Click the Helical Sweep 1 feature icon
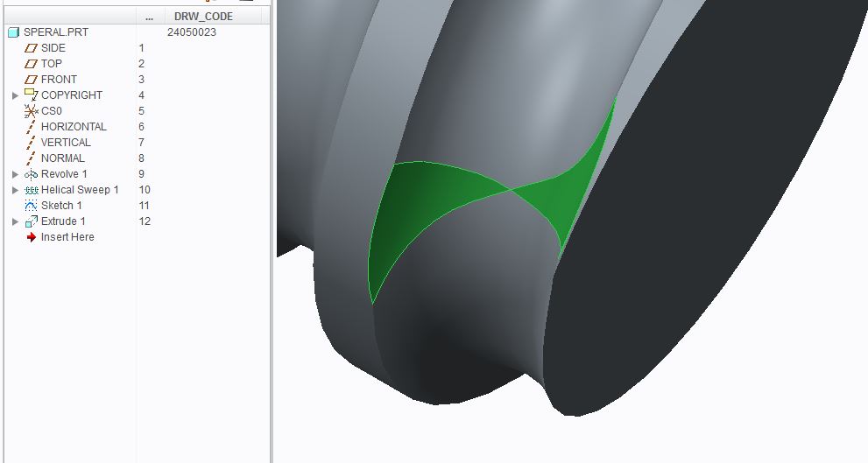Image resolution: width=868 pixels, height=463 pixels. pyautogui.click(x=31, y=190)
